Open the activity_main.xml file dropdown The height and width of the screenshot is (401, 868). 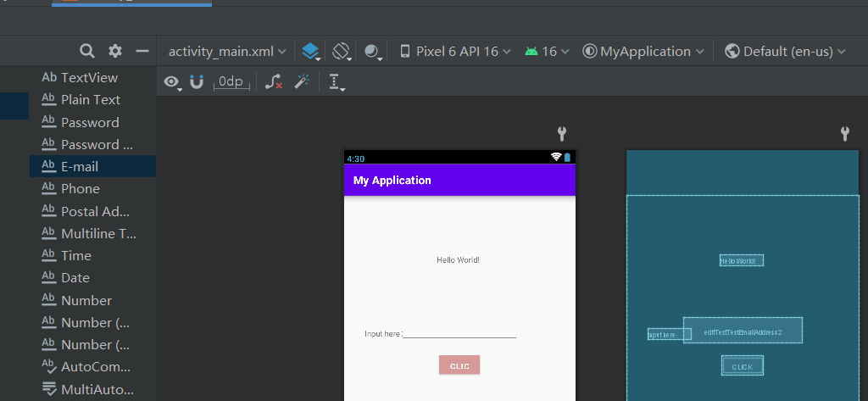[227, 52]
